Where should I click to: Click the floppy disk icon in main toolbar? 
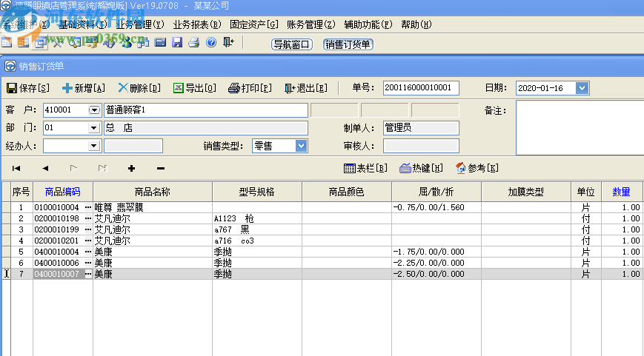click(177, 42)
